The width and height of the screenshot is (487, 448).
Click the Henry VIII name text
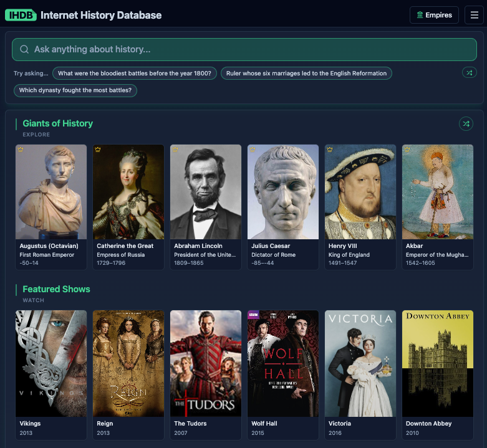tap(343, 246)
